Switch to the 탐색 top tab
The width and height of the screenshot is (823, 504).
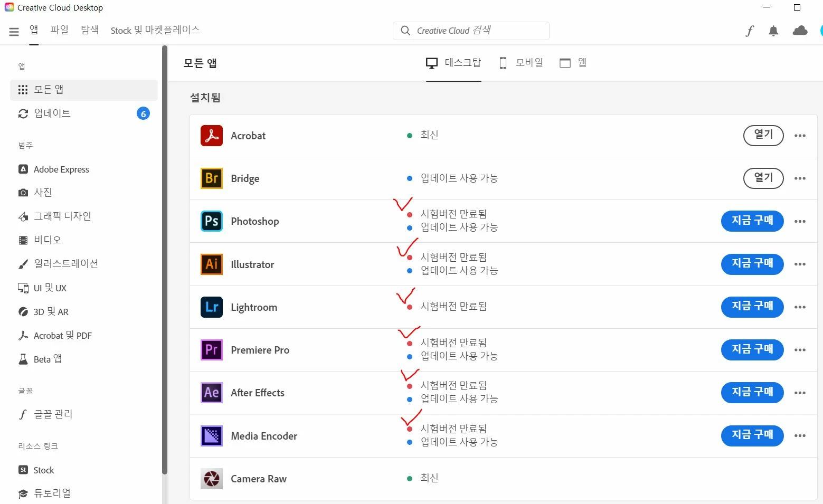pyautogui.click(x=90, y=30)
